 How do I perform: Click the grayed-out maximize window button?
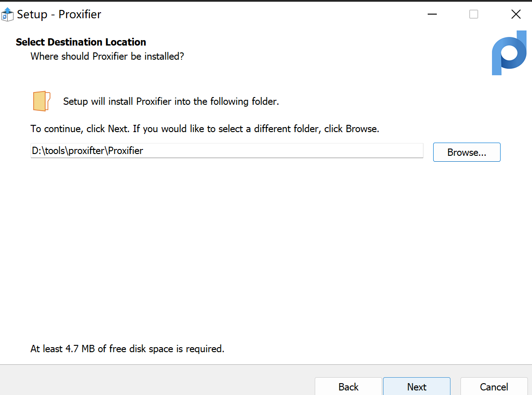(474, 14)
